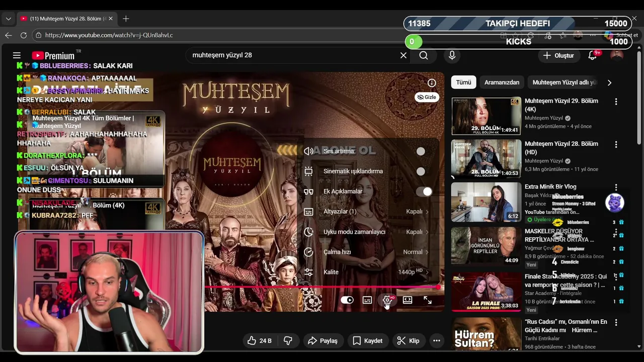Go to YouTube Premium home logo
Image resolution: width=644 pixels, height=362 pixels.
click(53, 55)
